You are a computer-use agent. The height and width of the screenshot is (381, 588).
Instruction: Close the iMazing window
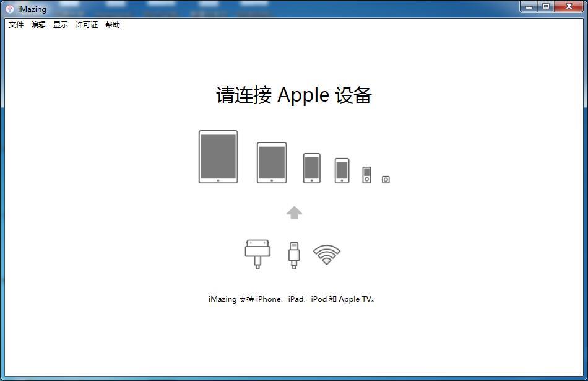[569, 6]
